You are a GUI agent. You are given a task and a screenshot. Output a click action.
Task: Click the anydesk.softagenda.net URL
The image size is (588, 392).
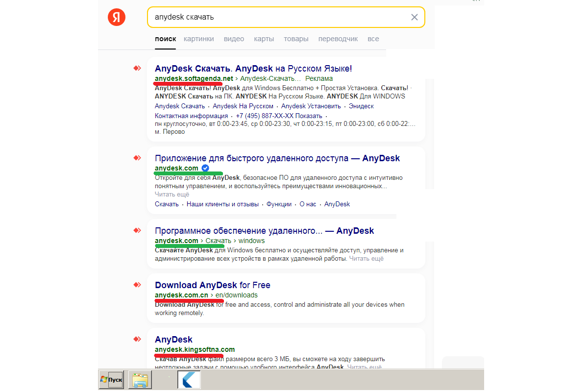194,78
